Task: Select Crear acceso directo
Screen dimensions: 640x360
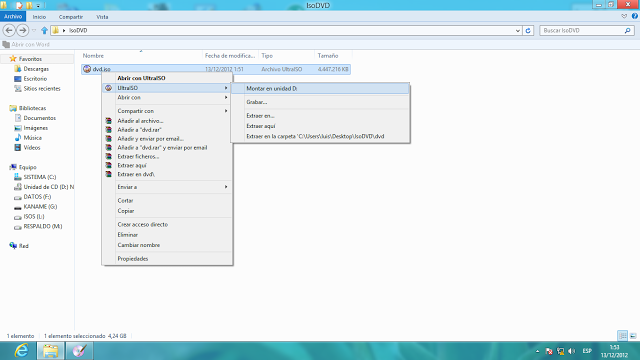Action: (x=167, y=224)
